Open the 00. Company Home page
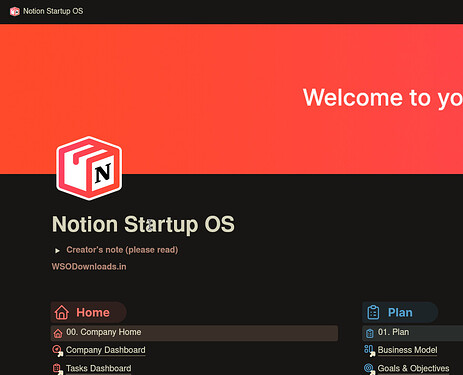The height and width of the screenshot is (375, 463). tap(194, 333)
